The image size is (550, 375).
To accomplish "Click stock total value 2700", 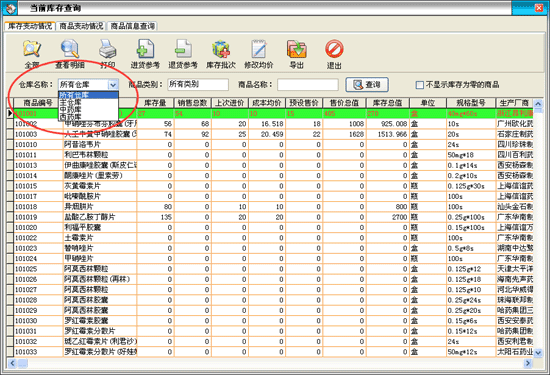I will click(400, 217).
